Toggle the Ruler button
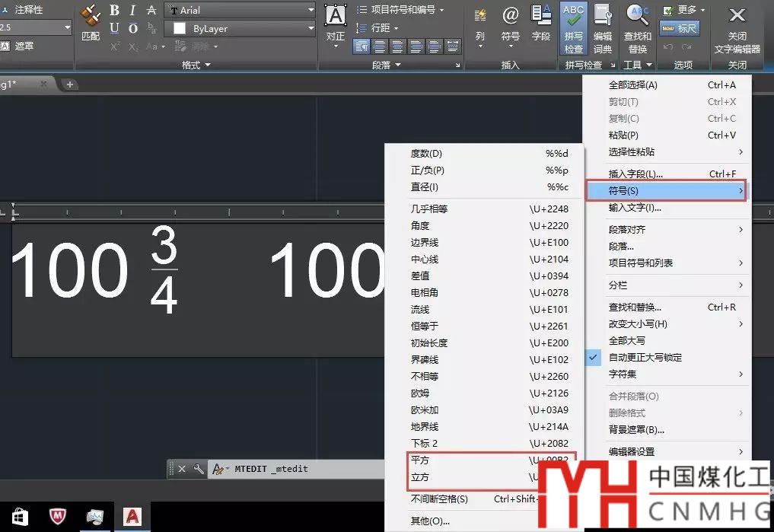 pyautogui.click(x=679, y=28)
